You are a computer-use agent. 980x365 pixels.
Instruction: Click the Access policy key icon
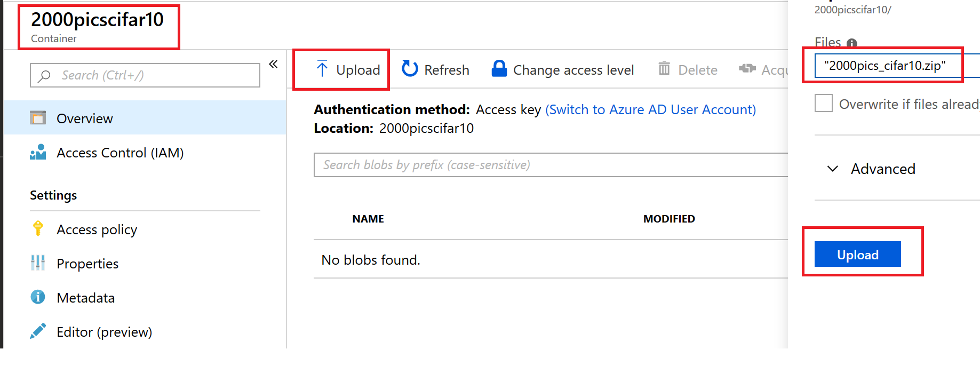click(x=38, y=228)
